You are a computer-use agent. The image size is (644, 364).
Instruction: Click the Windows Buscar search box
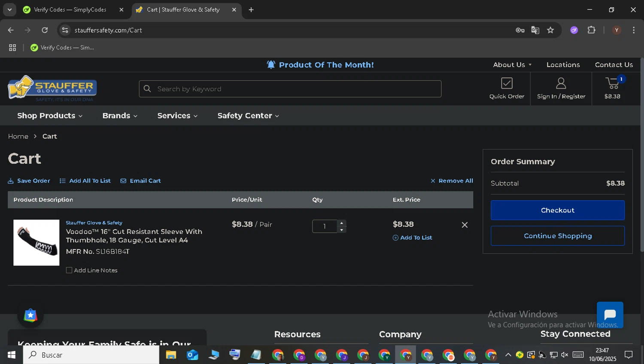(x=91, y=355)
